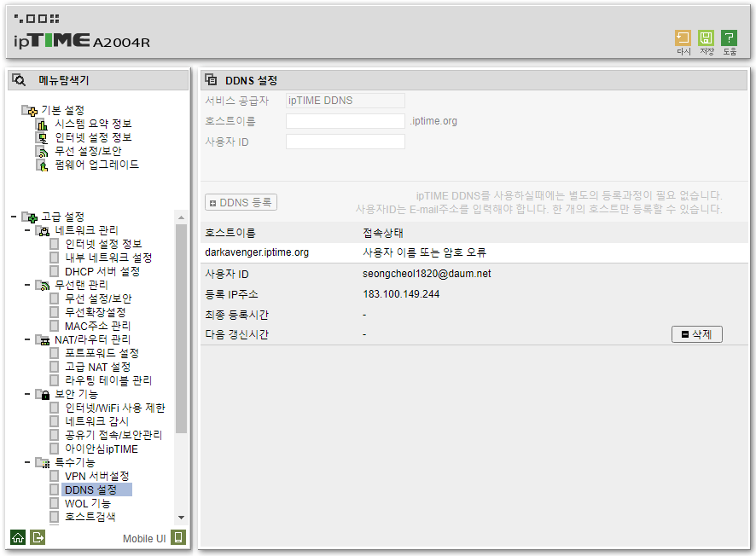
Task: Click the 시스템 요약 정보 chart icon
Action: 42,125
